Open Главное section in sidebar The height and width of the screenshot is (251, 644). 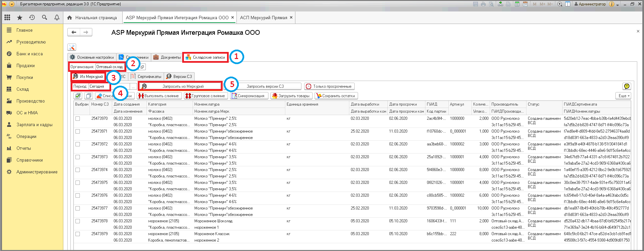(x=25, y=30)
